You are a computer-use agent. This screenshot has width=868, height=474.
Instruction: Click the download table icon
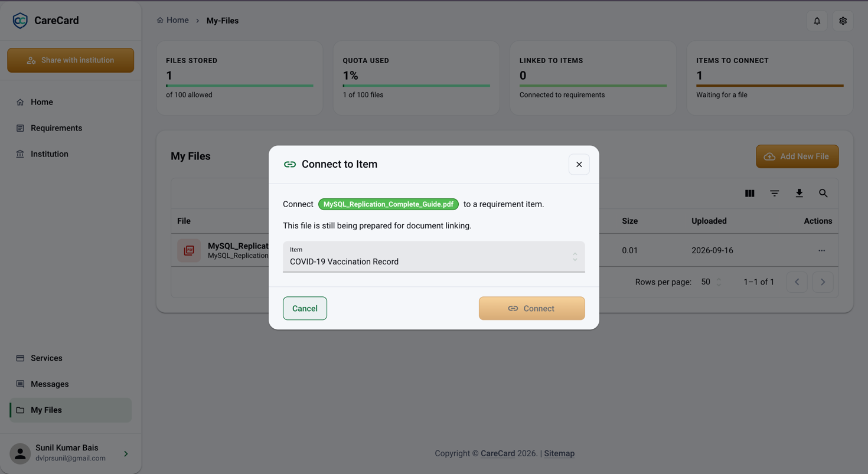[799, 194]
